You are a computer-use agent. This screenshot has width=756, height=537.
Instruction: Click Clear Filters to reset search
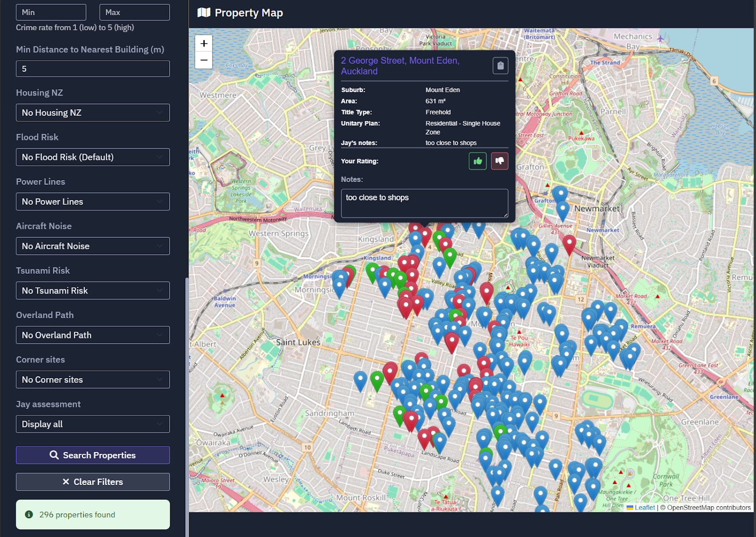[93, 482]
